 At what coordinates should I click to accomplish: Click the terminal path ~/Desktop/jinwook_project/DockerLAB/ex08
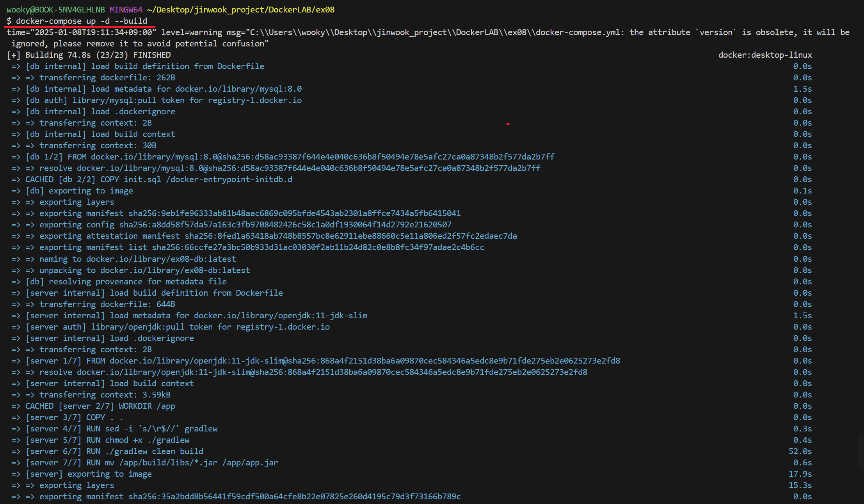pyautogui.click(x=240, y=10)
